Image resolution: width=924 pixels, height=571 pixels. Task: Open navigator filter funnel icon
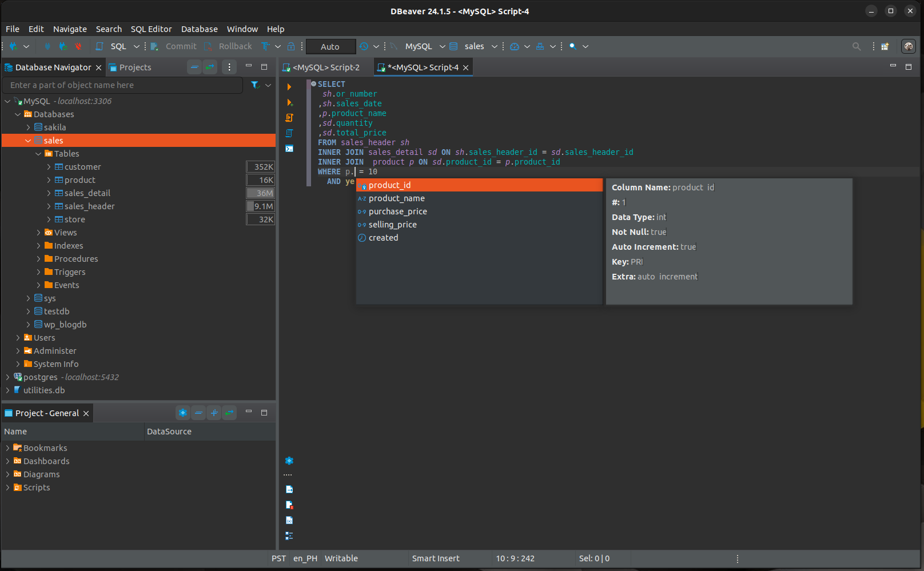(255, 85)
